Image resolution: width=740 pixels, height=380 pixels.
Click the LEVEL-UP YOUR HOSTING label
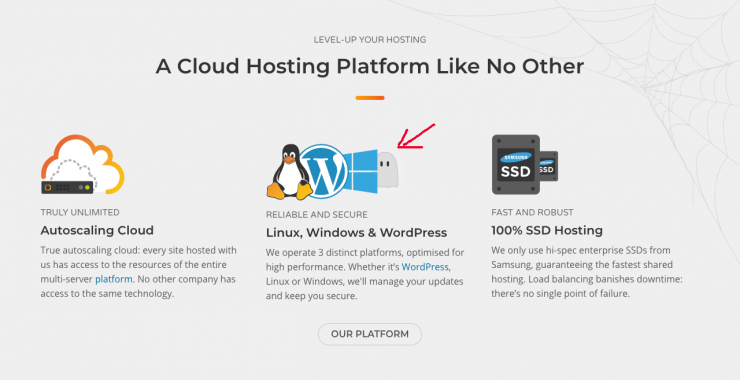click(x=370, y=40)
